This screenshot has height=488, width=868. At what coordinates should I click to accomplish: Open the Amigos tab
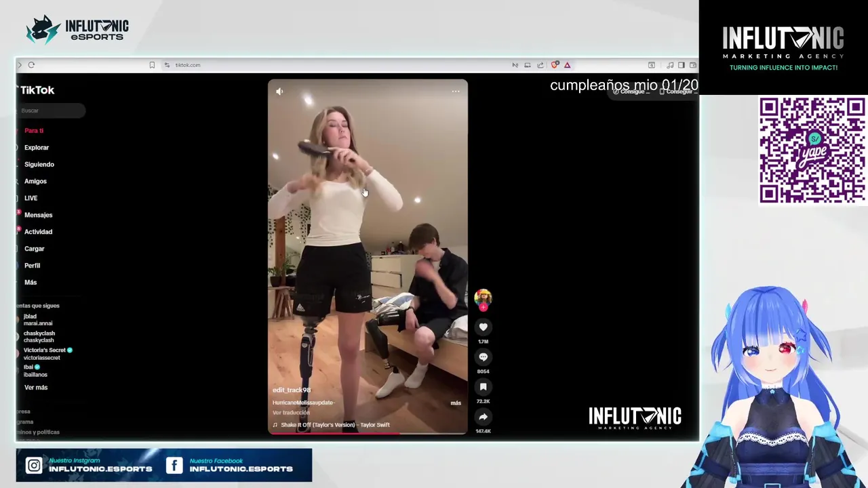[x=35, y=182]
